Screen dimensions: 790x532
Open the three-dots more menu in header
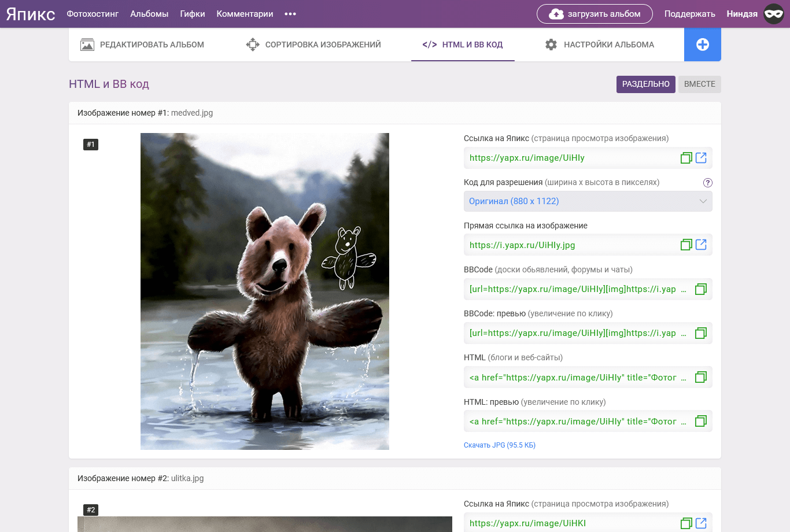[290, 14]
